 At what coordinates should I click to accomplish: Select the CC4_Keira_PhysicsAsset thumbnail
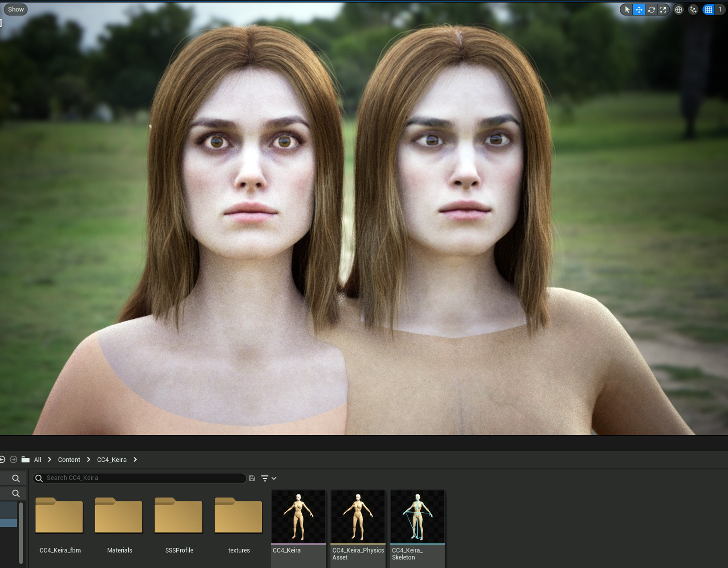[358, 517]
